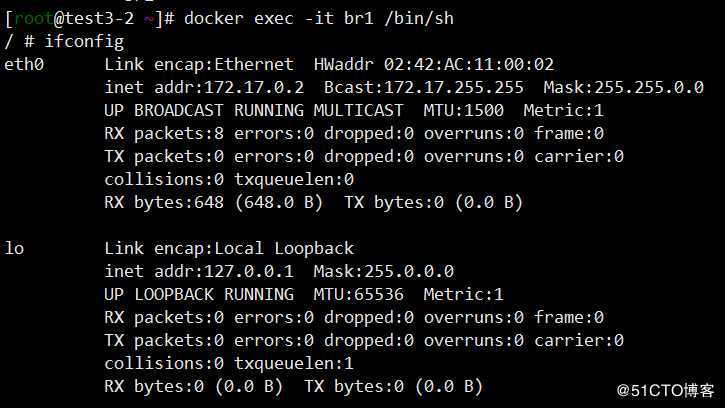Click the Bcast 172.17.255.255 address

397,87
